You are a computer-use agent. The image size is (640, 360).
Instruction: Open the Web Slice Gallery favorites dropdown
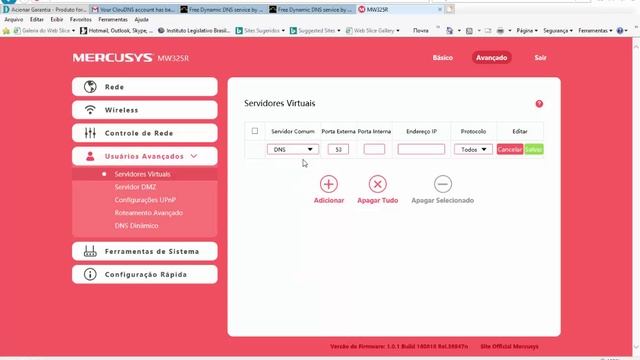[372, 31]
